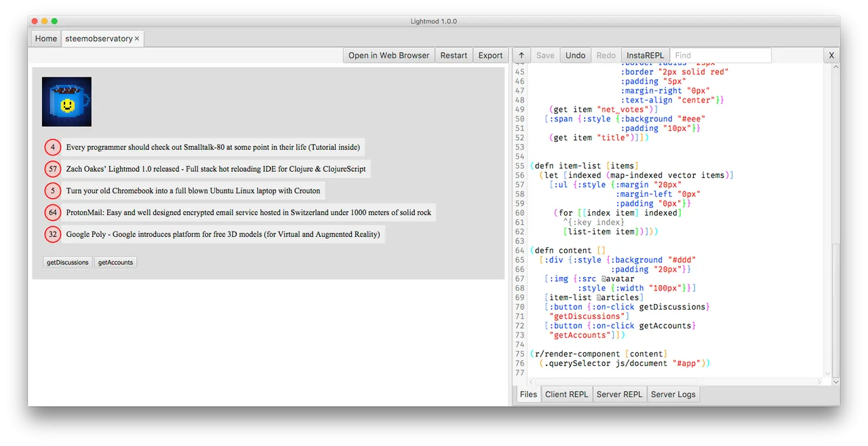This screenshot has height=446, width=868.
Task: Click the editor scrollbar up arrow
Action: (x=835, y=68)
